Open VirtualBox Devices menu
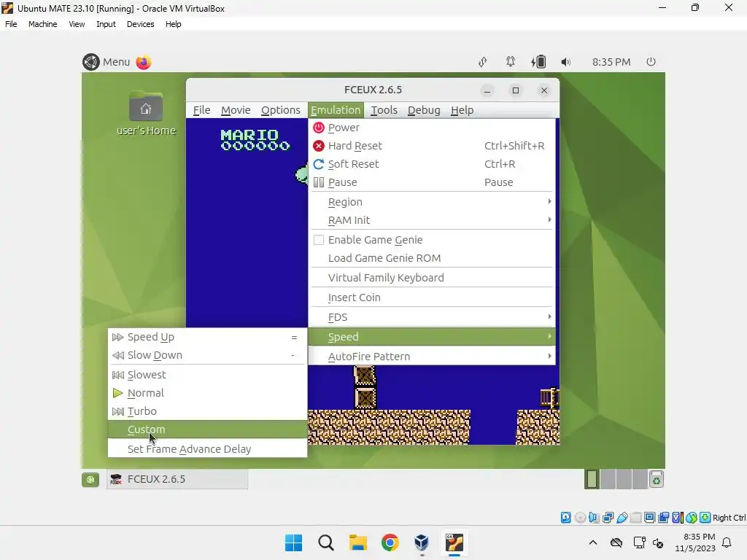 pos(140,24)
